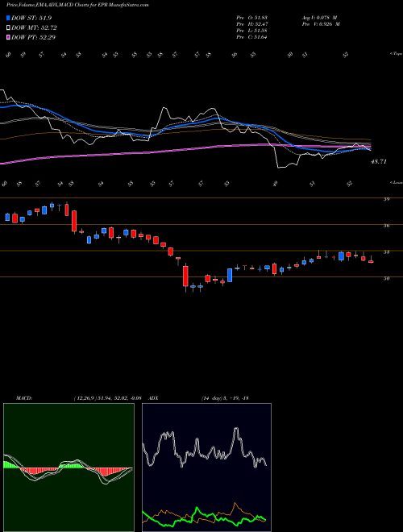Click the MACD panel title label
The width and height of the screenshot is (403, 532).
(x=23, y=398)
